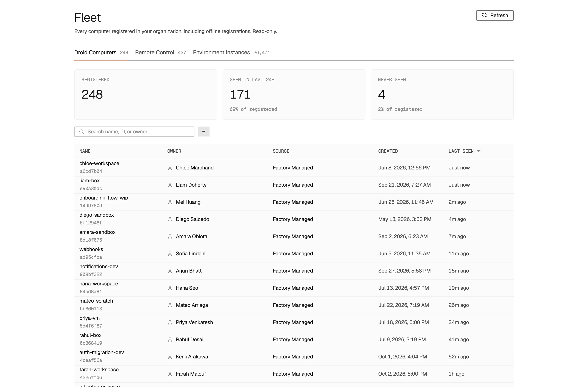Click the user icon beside Arjun Bhatt
588x387 pixels.
coord(170,271)
